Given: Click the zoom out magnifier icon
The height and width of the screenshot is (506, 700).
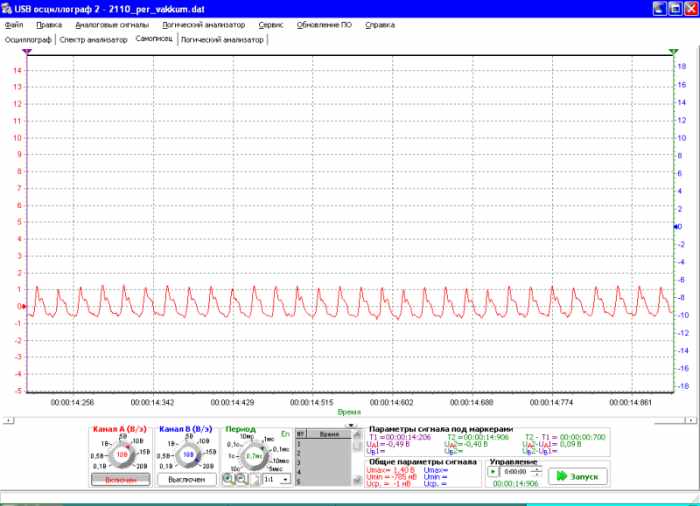Looking at the screenshot, I should 242,479.
